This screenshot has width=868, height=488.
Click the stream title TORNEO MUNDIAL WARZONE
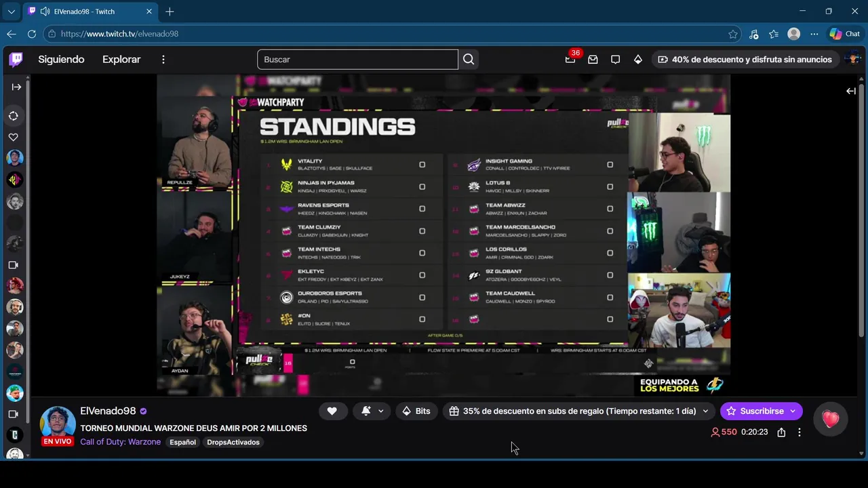pyautogui.click(x=193, y=428)
